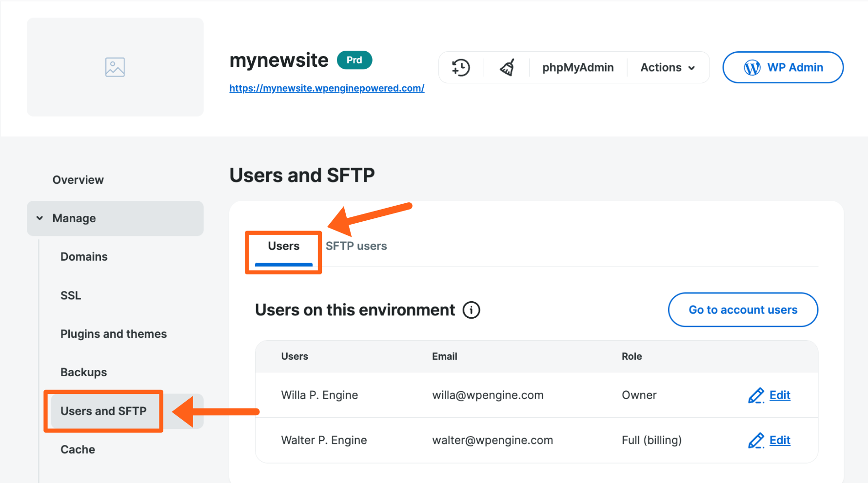Click the site image placeholder thumbnail
The image size is (868, 483).
115,67
